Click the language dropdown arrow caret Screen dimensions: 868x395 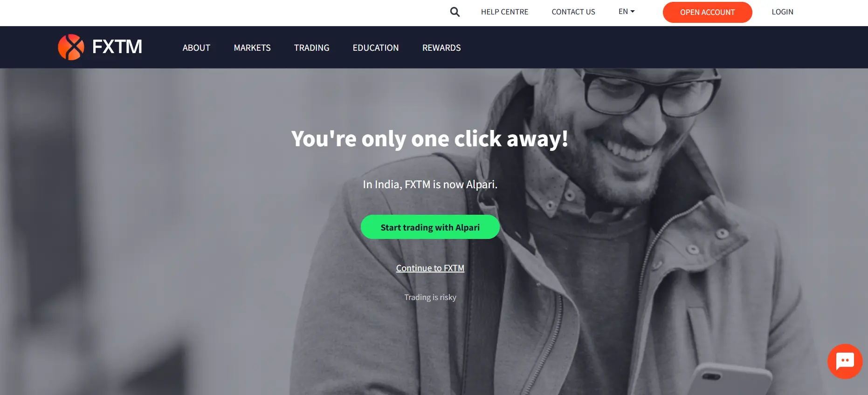[x=633, y=12]
